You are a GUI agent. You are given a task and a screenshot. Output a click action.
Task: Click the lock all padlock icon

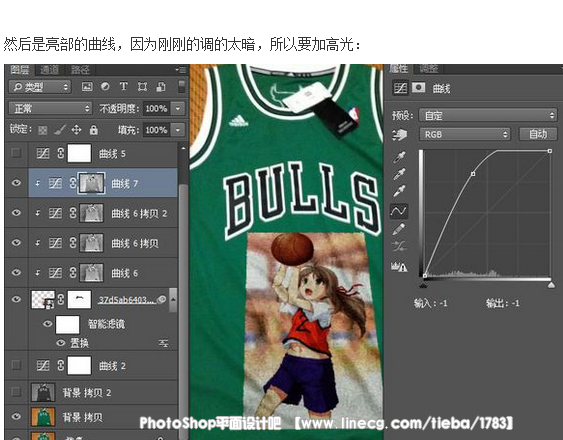(94, 130)
